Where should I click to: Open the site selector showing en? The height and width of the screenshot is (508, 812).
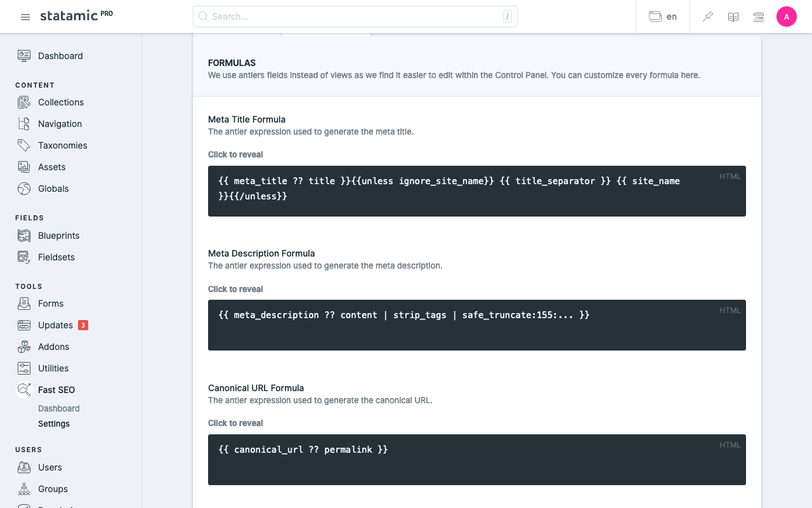click(x=663, y=17)
